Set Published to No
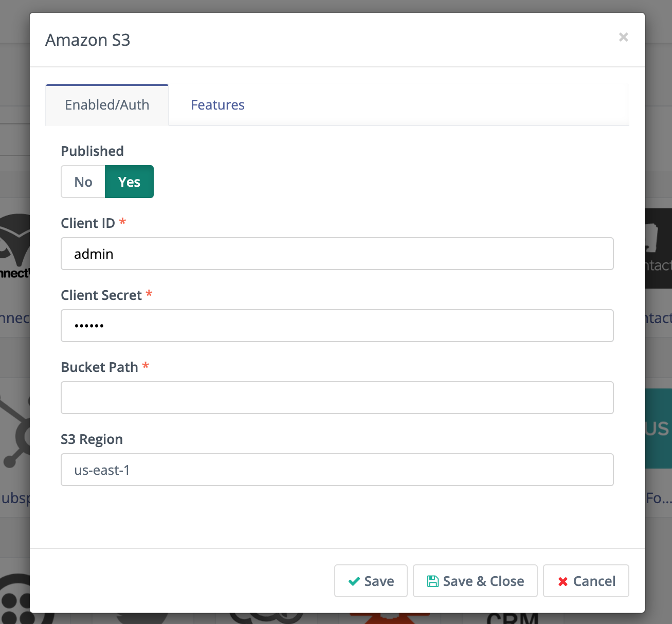This screenshot has width=672, height=624. (x=83, y=182)
